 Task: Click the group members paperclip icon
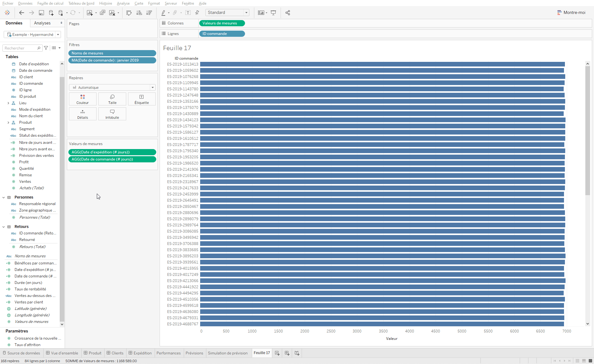175,13
